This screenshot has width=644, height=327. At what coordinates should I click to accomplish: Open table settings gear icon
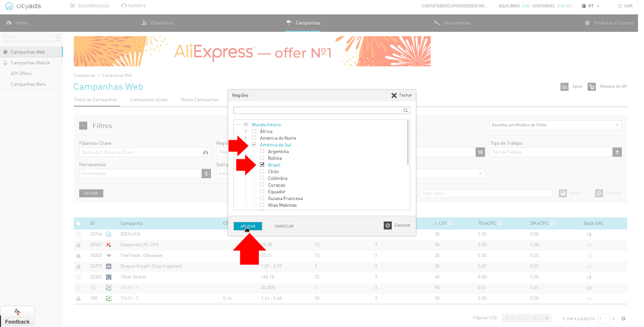click(623, 319)
